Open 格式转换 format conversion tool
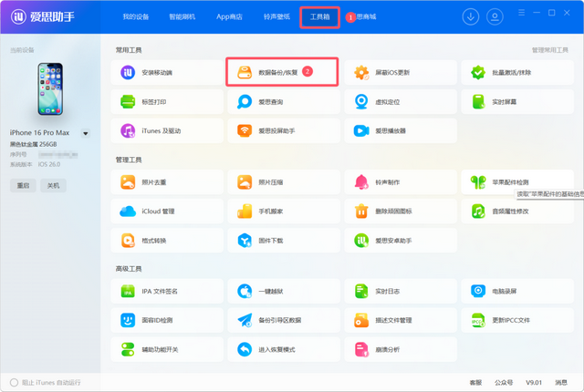584x392 pixels. coord(167,241)
